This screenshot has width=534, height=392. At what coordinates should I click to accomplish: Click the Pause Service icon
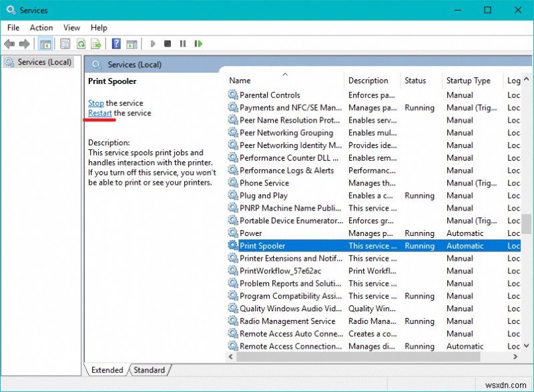click(183, 43)
